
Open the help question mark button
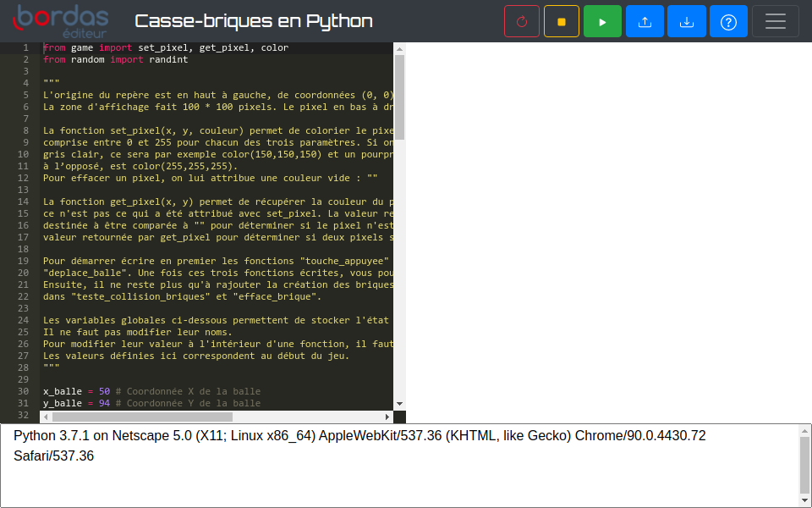point(728,21)
